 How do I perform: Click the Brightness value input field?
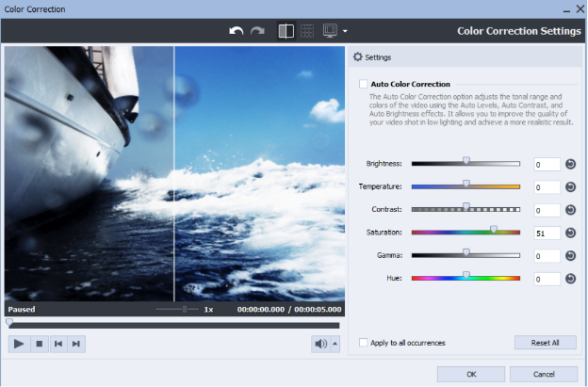pos(547,165)
